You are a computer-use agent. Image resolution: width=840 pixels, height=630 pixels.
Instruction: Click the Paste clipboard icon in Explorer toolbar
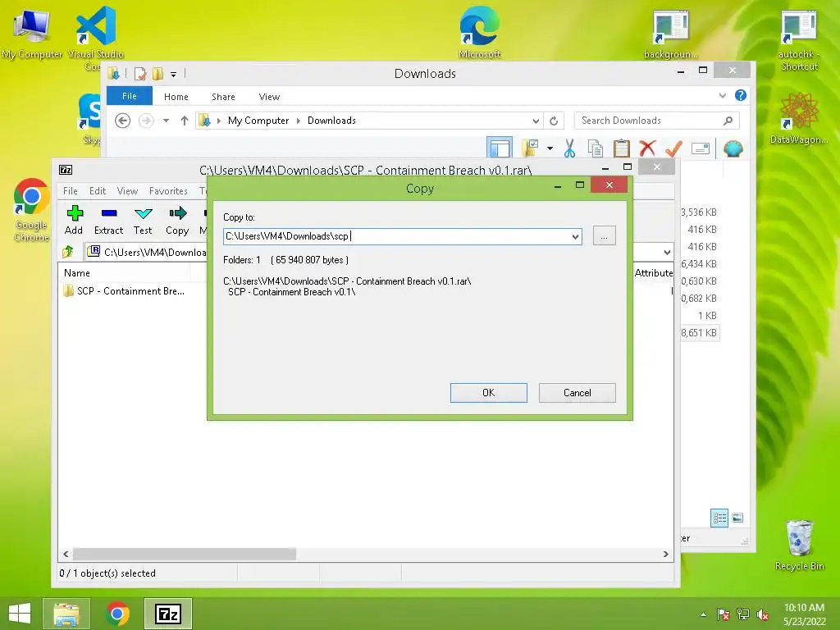pos(622,148)
